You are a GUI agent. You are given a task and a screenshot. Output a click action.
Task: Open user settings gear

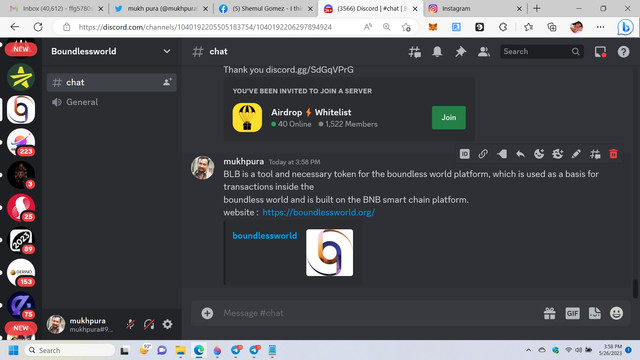coord(167,324)
